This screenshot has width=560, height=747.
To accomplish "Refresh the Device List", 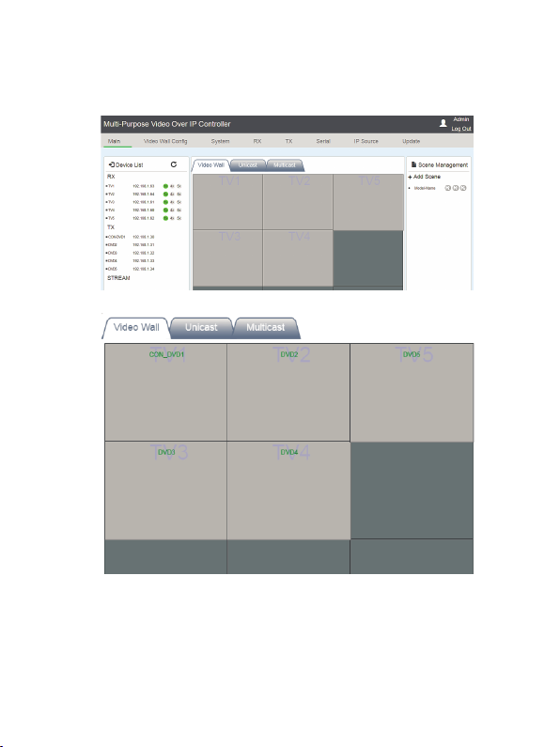I will (174, 164).
